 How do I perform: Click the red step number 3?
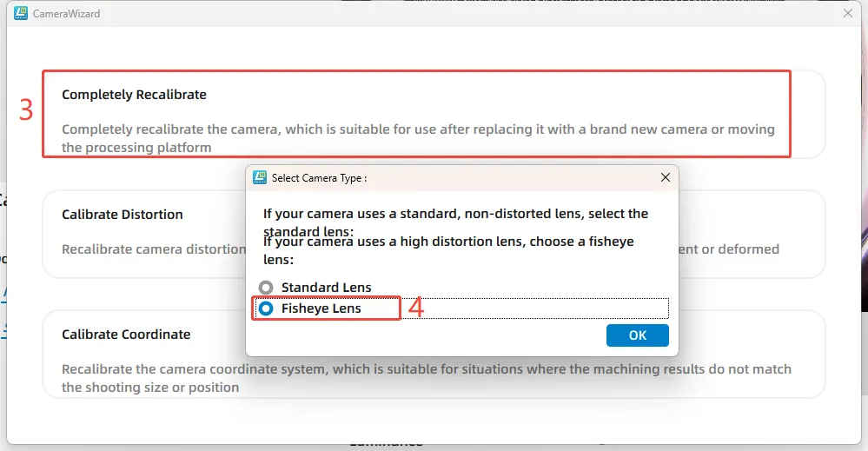coord(26,111)
